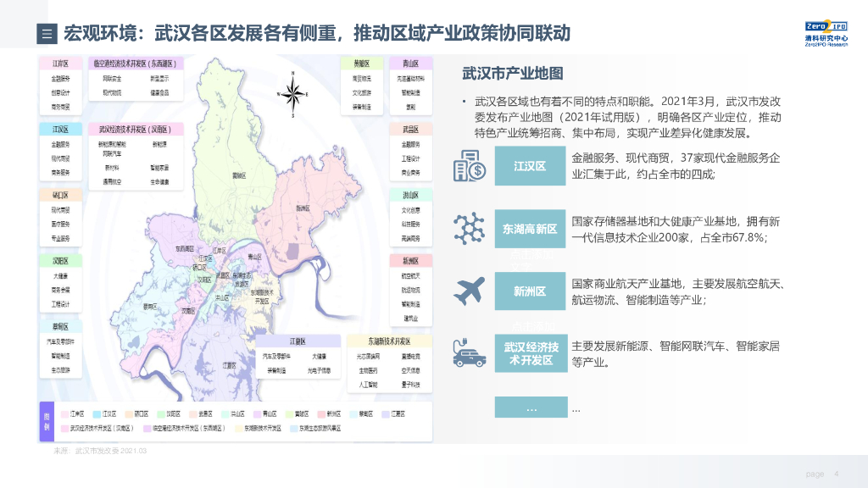This screenshot has width=868, height=488.
Task: Click the 江夏区 label on the map
Action: [x=229, y=366]
